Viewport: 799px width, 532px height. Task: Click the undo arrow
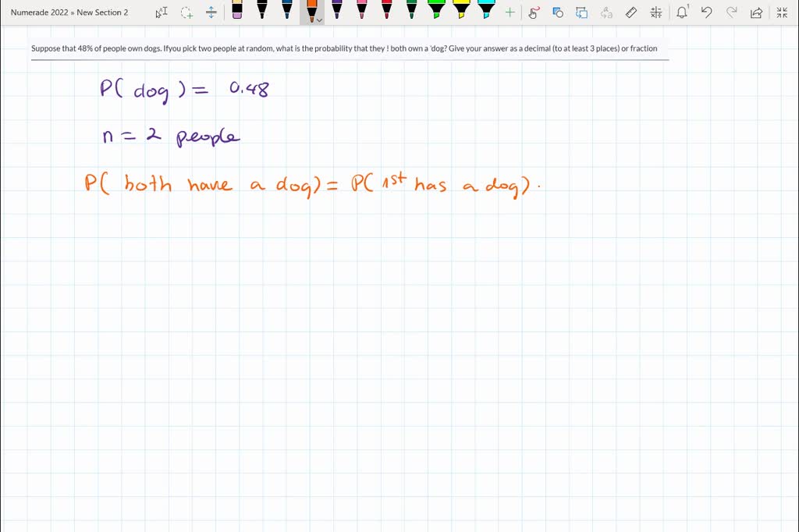point(706,12)
